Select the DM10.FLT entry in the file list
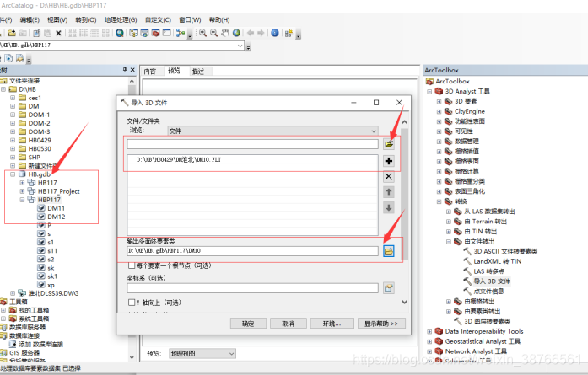 click(179, 159)
